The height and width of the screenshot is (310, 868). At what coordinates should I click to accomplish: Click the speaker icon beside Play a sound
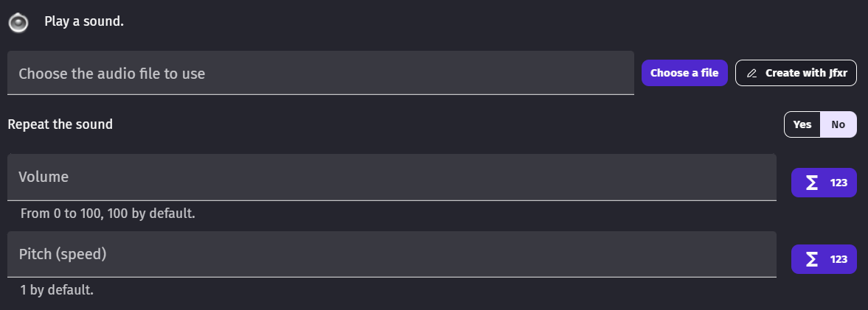pos(18,23)
